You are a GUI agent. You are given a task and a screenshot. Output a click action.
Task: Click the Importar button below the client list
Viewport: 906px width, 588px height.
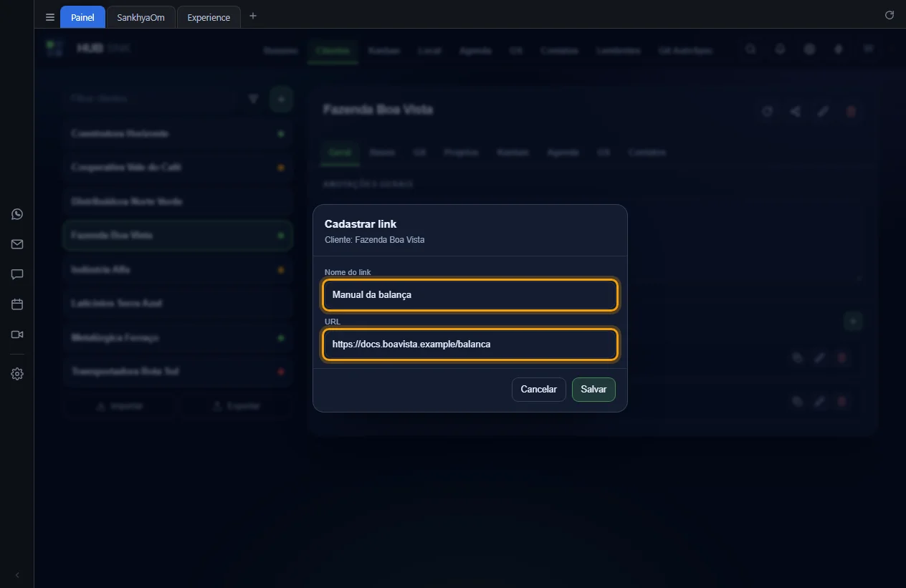[x=119, y=406]
